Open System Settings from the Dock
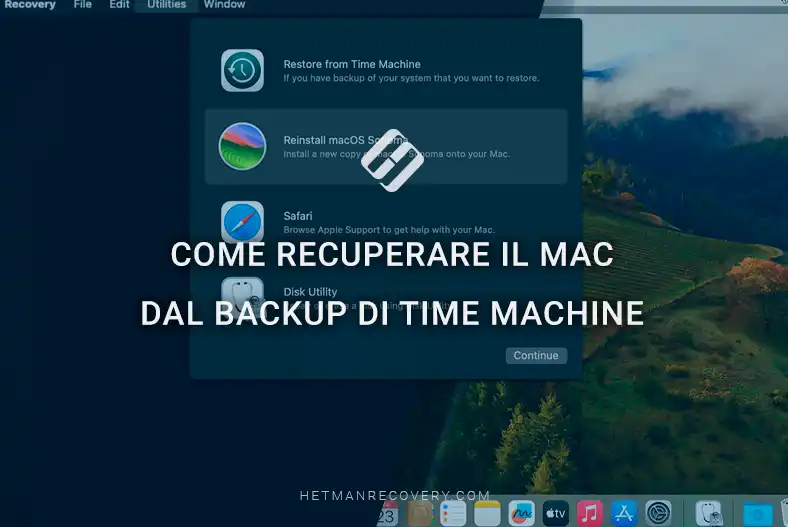 click(x=658, y=514)
